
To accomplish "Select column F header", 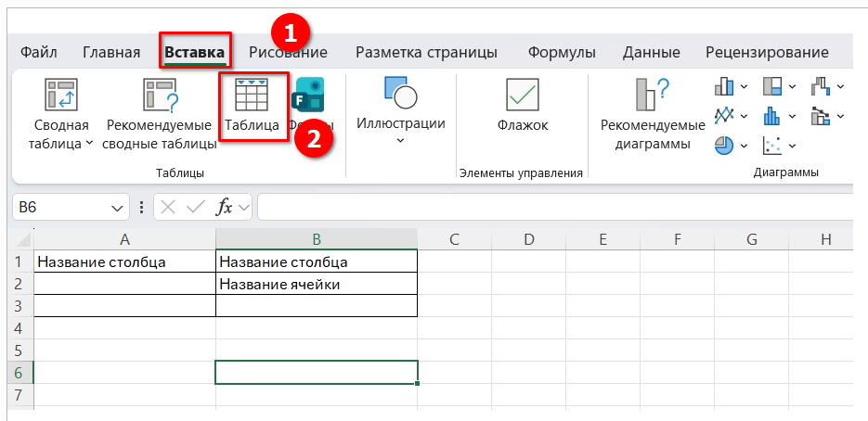I will pyautogui.click(x=677, y=239).
